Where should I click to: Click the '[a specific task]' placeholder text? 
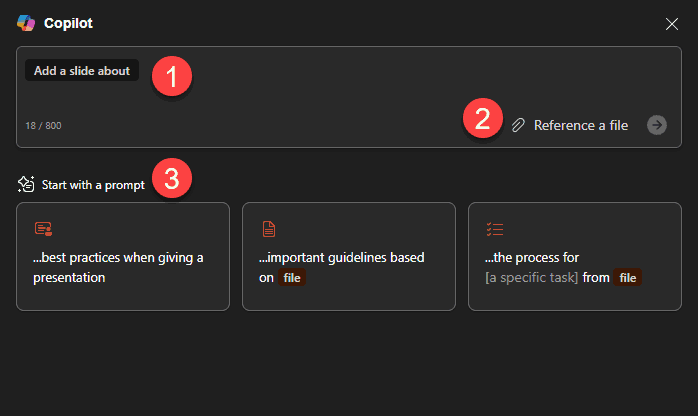tap(531, 278)
